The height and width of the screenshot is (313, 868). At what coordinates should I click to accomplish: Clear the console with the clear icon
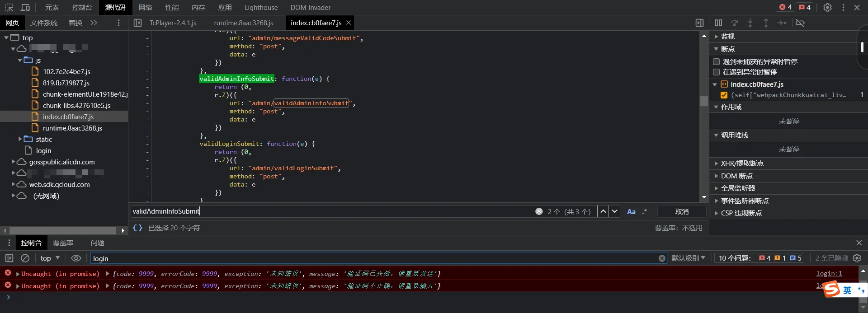tap(25, 258)
